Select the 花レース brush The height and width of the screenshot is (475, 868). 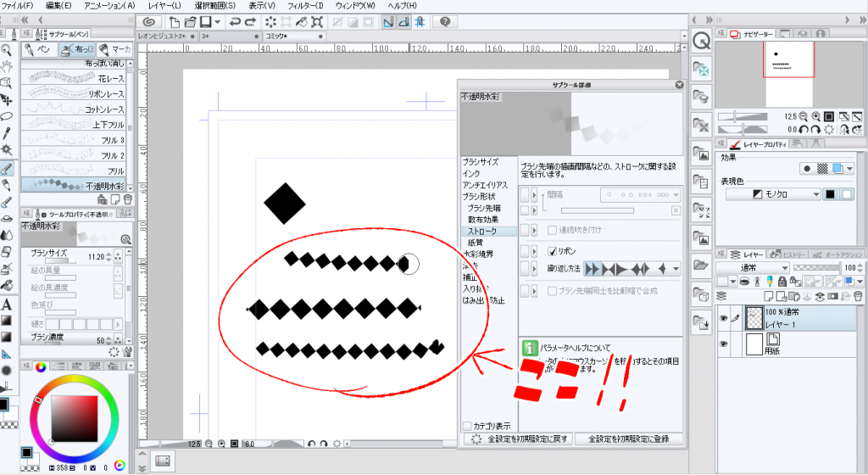tap(74, 78)
